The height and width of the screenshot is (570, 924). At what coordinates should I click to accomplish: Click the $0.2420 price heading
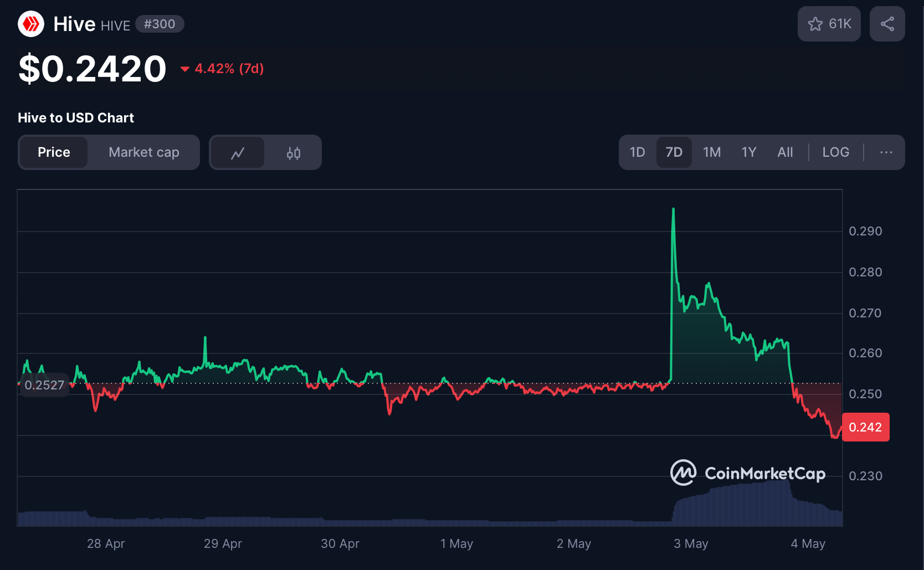[93, 69]
